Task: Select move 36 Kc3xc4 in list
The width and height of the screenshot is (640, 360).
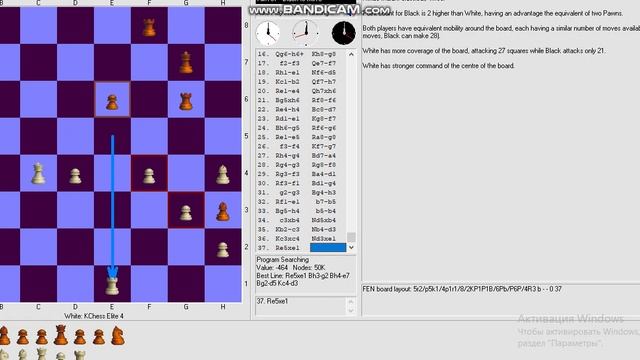Action: point(287,239)
